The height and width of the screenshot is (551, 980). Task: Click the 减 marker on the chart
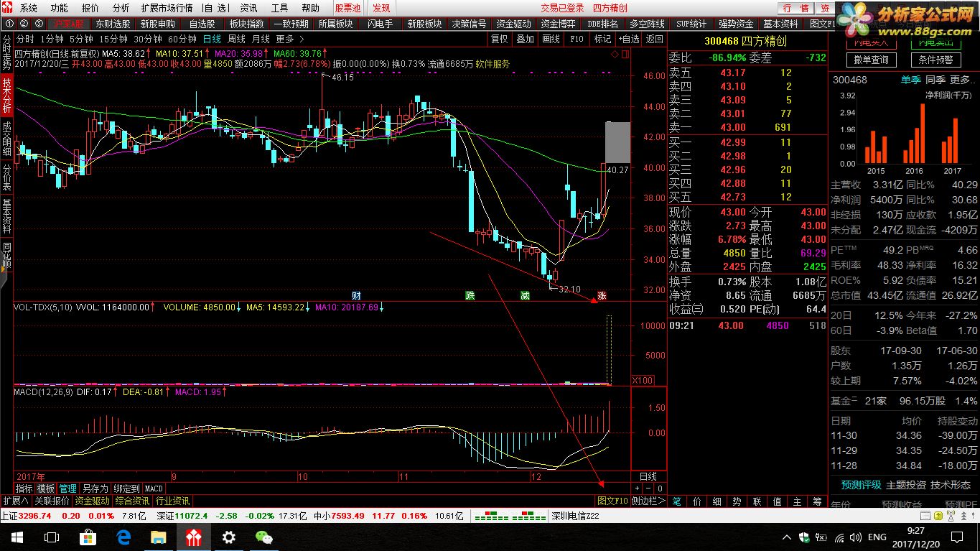pyautogui.click(x=525, y=295)
